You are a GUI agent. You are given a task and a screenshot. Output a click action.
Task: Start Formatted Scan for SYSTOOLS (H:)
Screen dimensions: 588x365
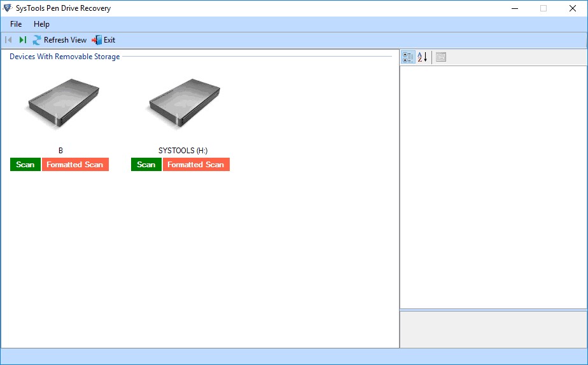click(x=196, y=165)
